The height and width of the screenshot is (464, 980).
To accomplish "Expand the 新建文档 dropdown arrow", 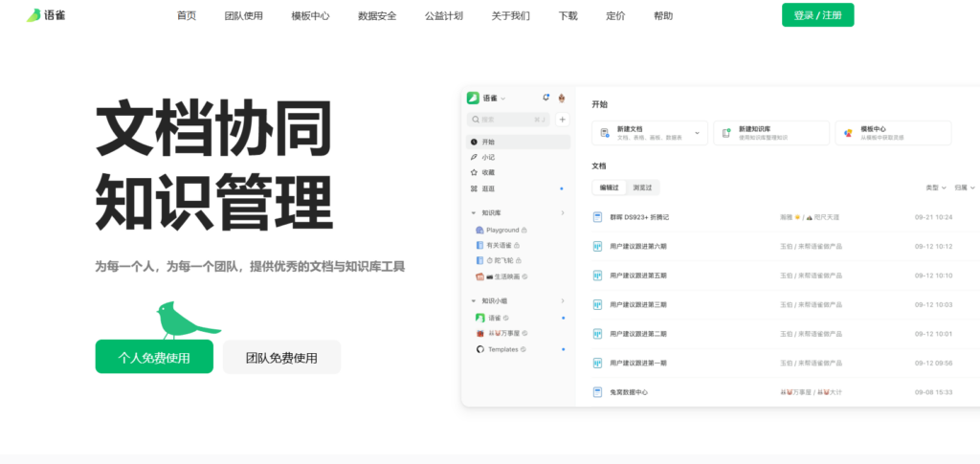I will coord(697,133).
